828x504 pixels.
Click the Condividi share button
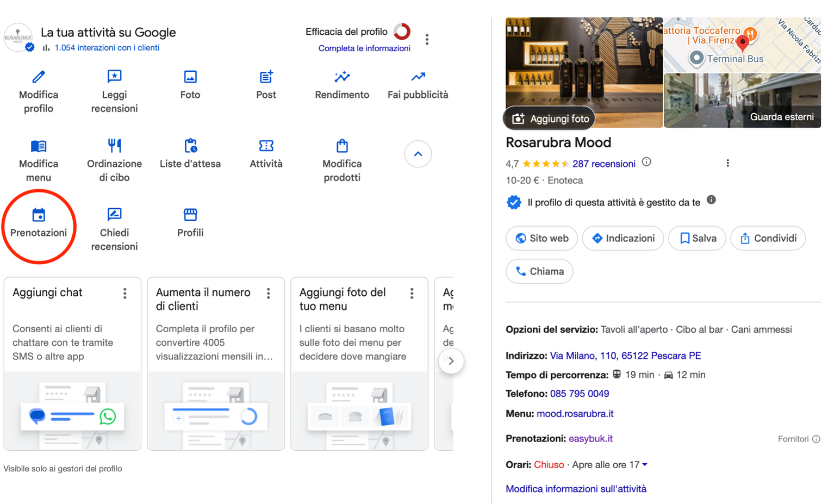point(768,238)
